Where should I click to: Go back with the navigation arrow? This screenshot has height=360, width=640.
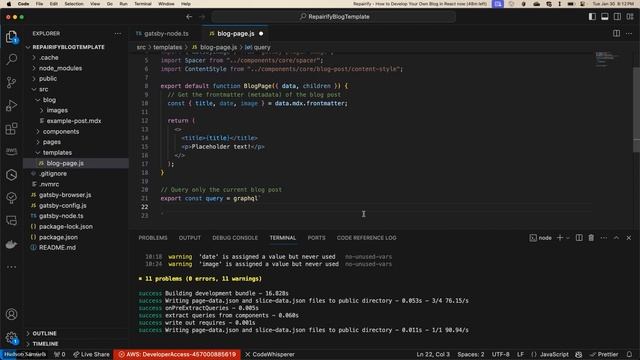click(189, 17)
